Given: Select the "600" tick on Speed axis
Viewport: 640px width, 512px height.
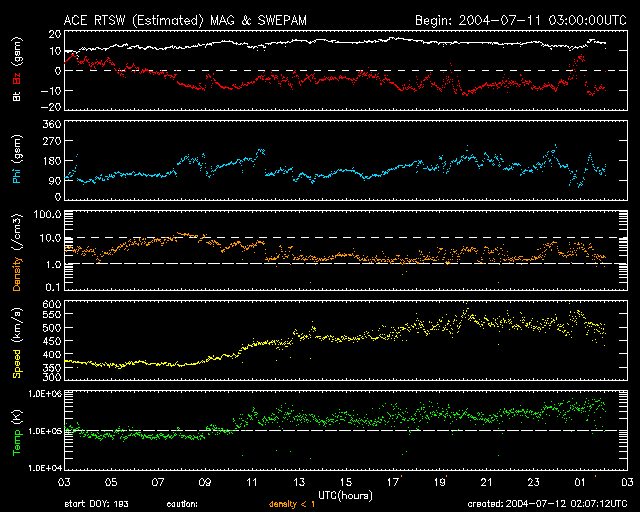Looking at the screenshot, I should (x=52, y=304).
